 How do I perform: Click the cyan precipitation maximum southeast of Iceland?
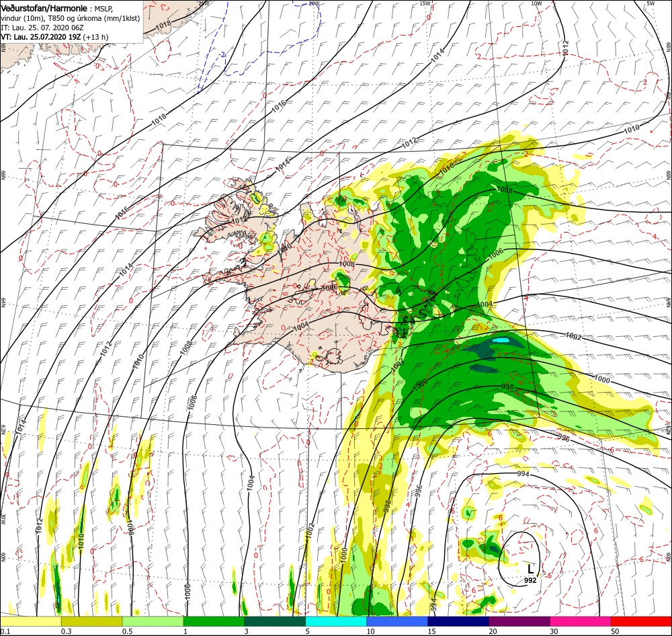(501, 340)
